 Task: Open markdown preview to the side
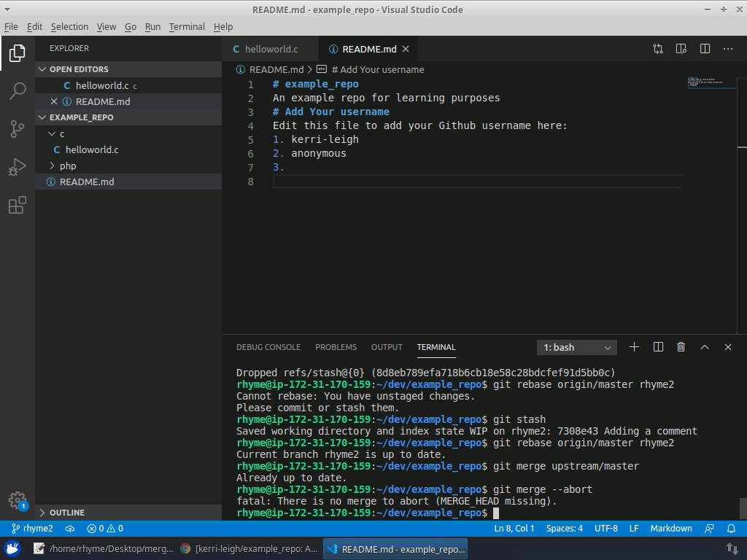pos(681,49)
